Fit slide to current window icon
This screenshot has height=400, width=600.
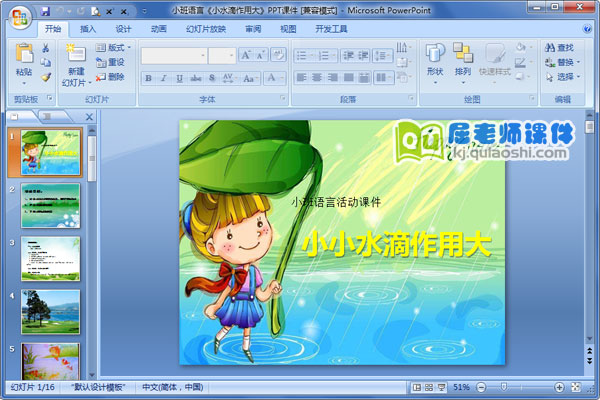(x=576, y=387)
